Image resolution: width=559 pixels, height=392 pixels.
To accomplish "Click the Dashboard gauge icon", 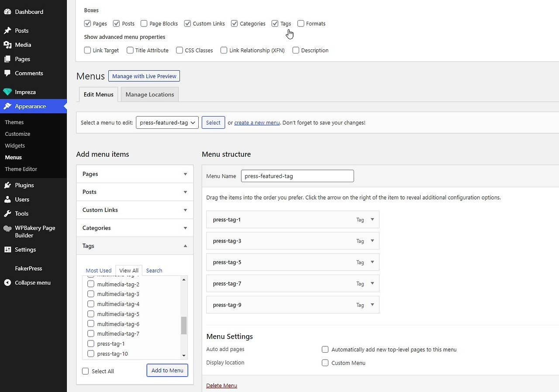I will coord(7,12).
